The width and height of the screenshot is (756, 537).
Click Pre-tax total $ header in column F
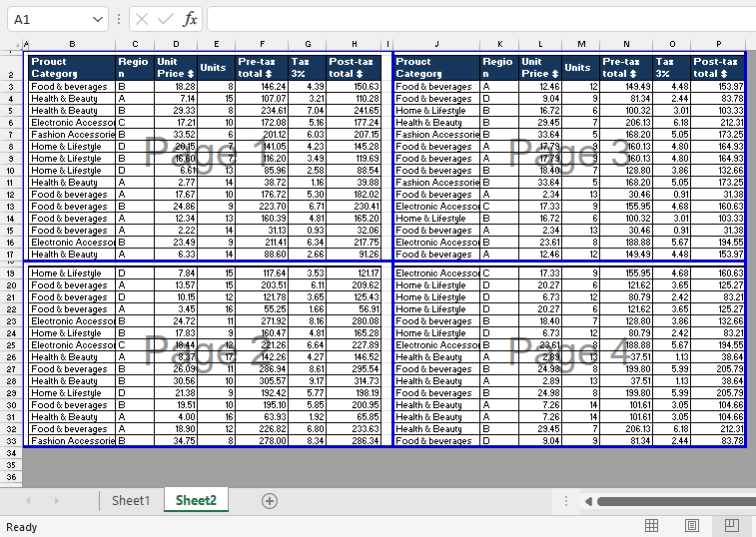(x=262, y=68)
